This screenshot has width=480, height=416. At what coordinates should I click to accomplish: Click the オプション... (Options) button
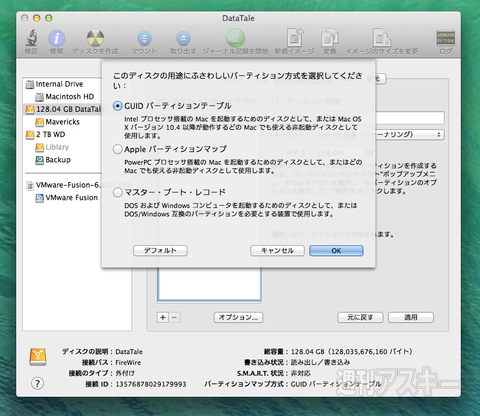click(238, 317)
